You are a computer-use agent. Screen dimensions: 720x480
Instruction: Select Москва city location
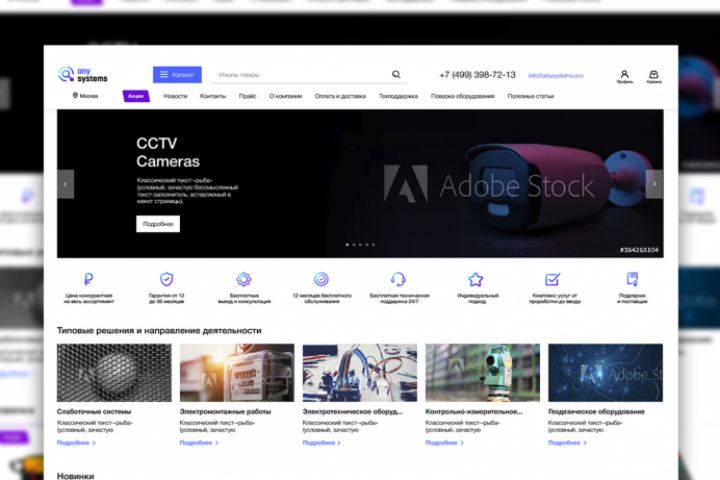click(x=85, y=96)
